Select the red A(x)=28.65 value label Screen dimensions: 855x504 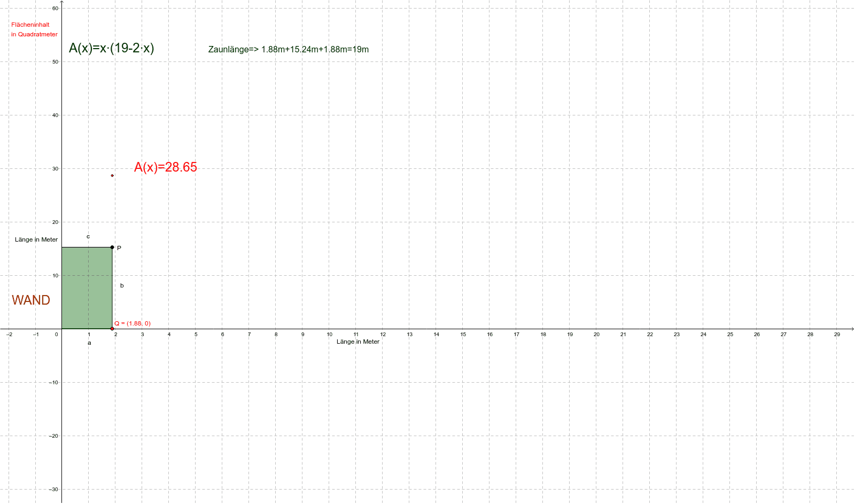[166, 167]
